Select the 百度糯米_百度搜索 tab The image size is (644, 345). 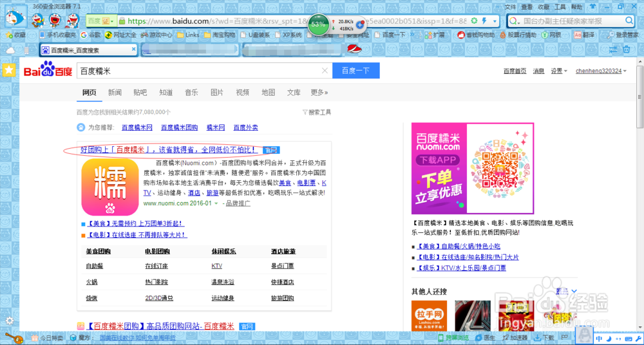(88, 50)
